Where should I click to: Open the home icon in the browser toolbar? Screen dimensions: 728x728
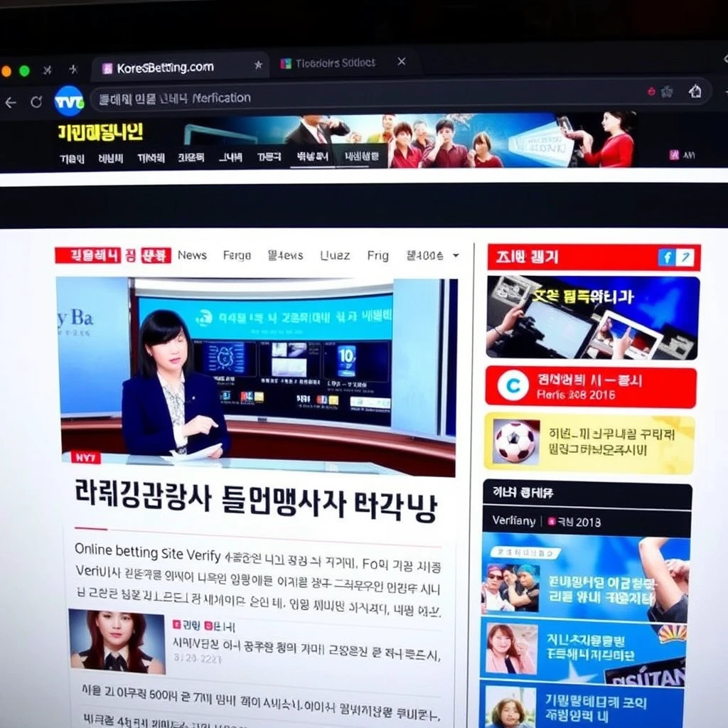point(695,91)
